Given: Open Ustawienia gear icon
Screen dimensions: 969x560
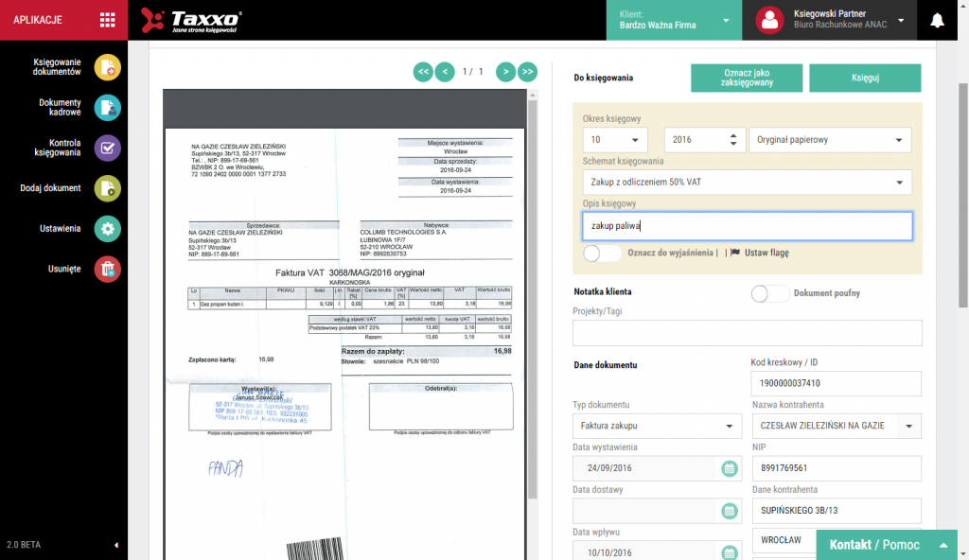Looking at the screenshot, I should (x=108, y=229).
